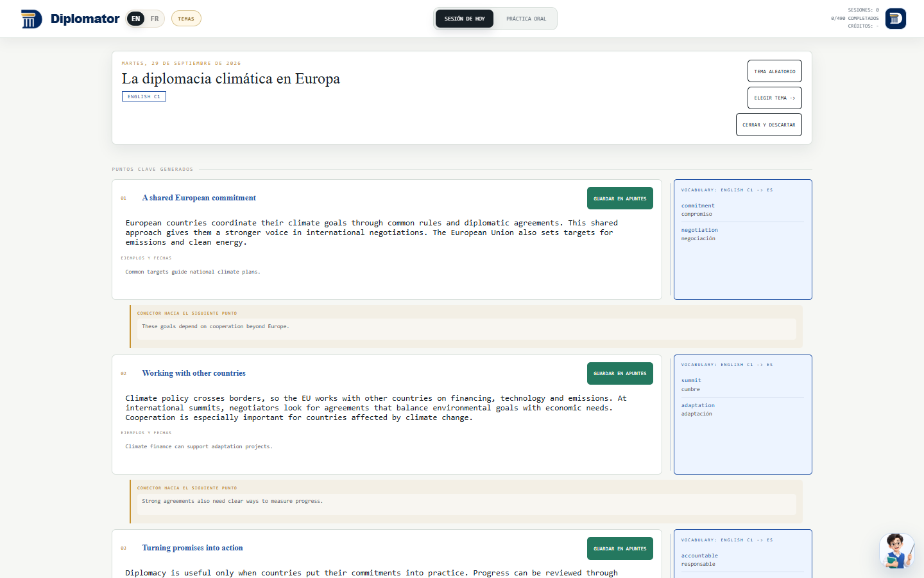Click vocabulary word 'accountable'

tap(699, 556)
